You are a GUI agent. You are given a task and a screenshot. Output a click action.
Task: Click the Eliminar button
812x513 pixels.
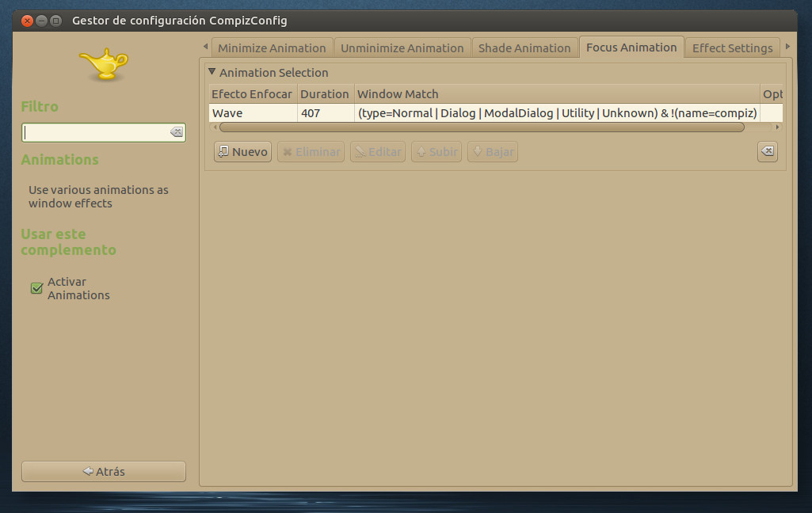point(311,152)
